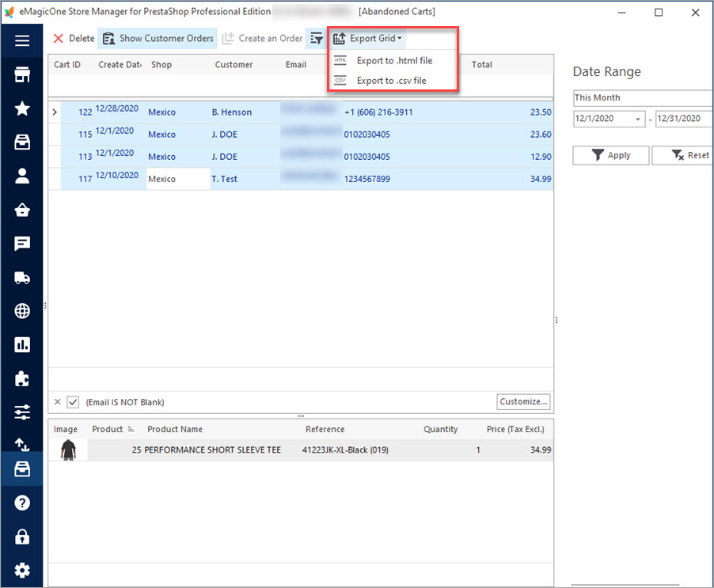The width and height of the screenshot is (714, 588).
Task: Sort by the Product Name column header
Action: pos(175,429)
